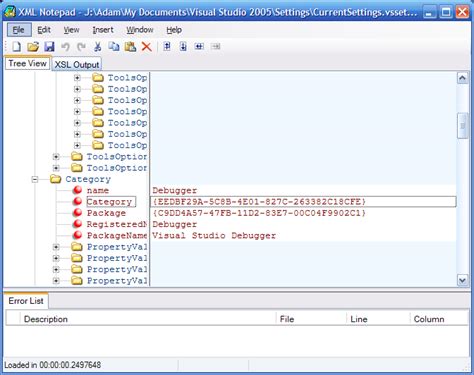Collapse the Category folder node
Viewport: 474px width, 375px height.
[x=35, y=180]
